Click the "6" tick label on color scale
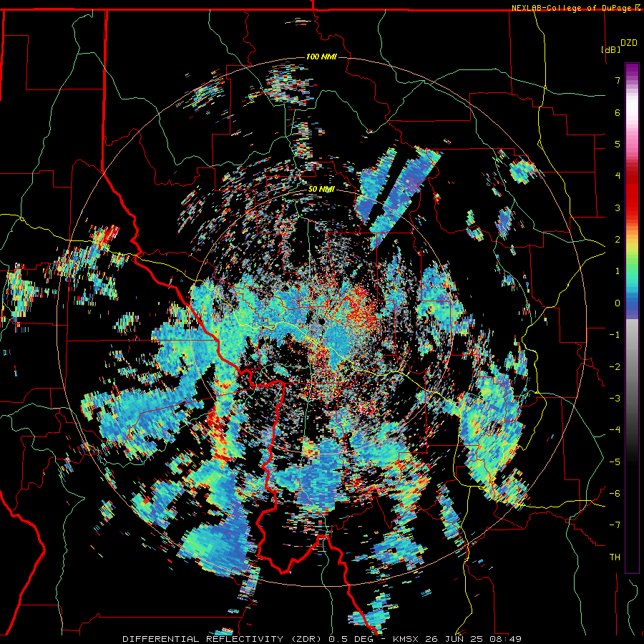The width and height of the screenshot is (644, 644). pos(618,112)
